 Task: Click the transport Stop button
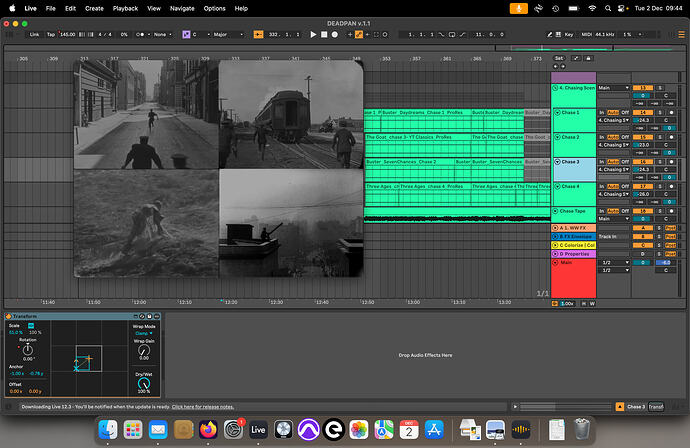pos(325,34)
